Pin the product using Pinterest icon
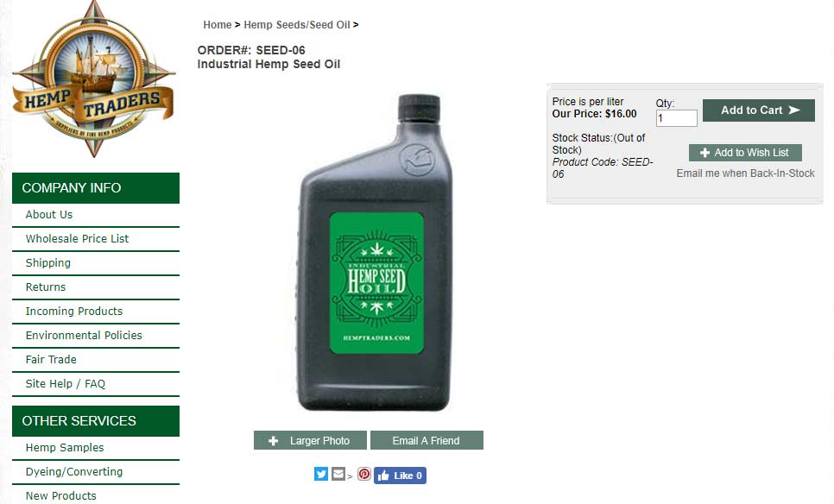Screen dimensions: 834x504 click(x=364, y=474)
